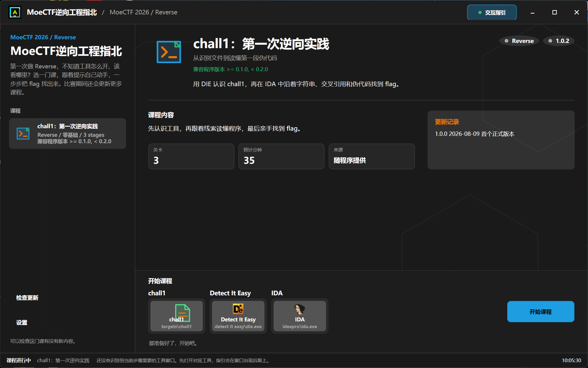Click the MoeCTF 2026 / Reverse sidebar link
588x368 pixels.
coord(43,37)
